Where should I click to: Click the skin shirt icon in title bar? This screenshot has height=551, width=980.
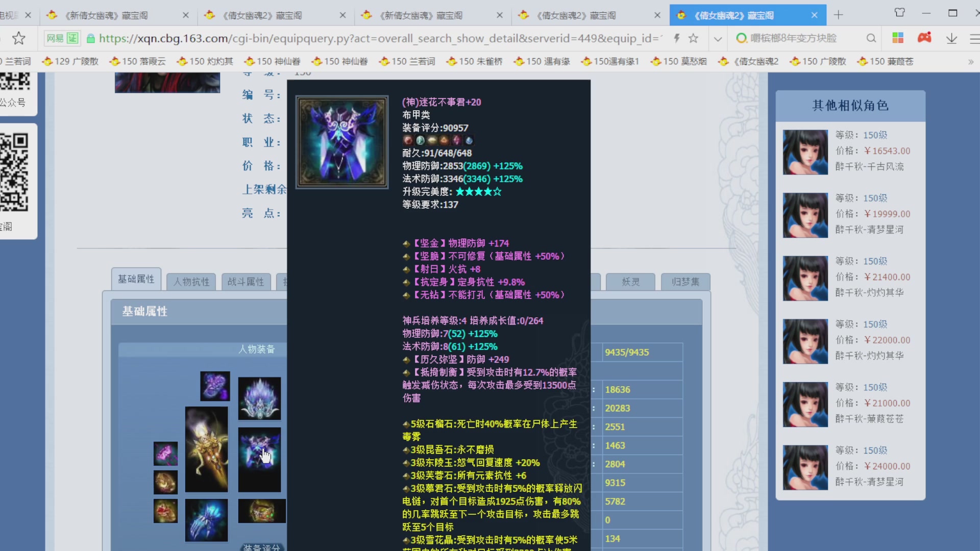pyautogui.click(x=900, y=13)
